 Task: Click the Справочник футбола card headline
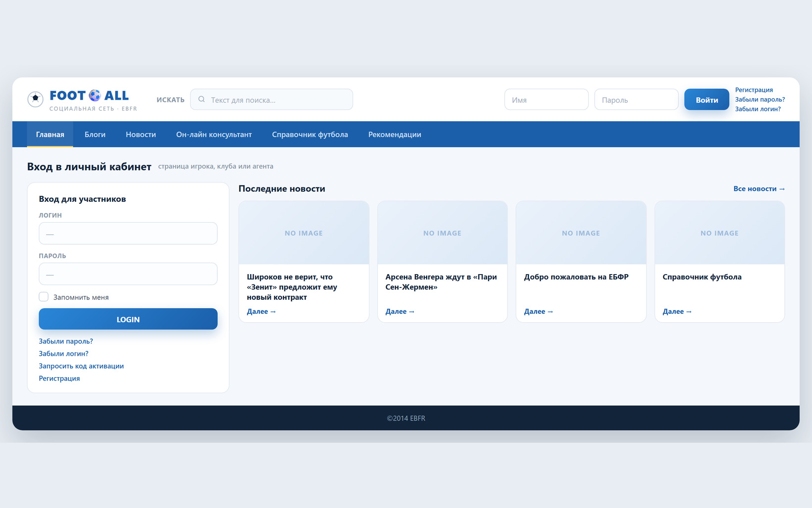click(702, 277)
